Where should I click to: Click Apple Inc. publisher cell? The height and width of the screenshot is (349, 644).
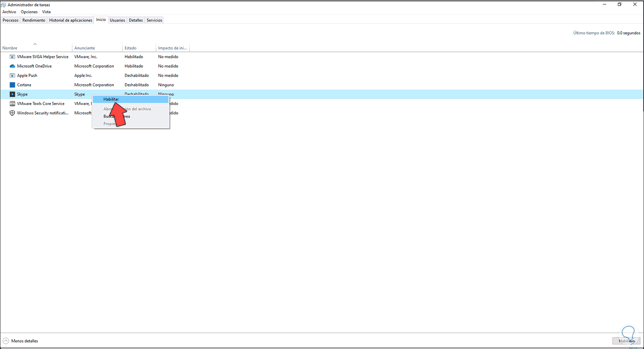tap(83, 75)
